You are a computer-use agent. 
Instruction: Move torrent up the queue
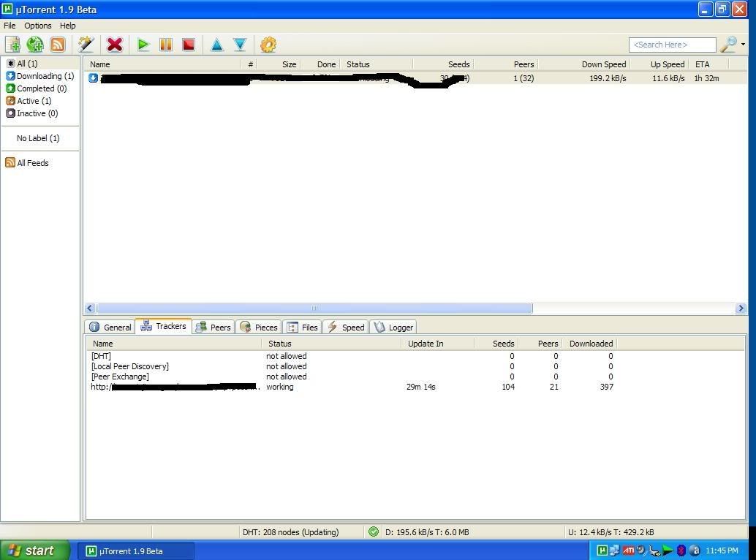click(217, 45)
